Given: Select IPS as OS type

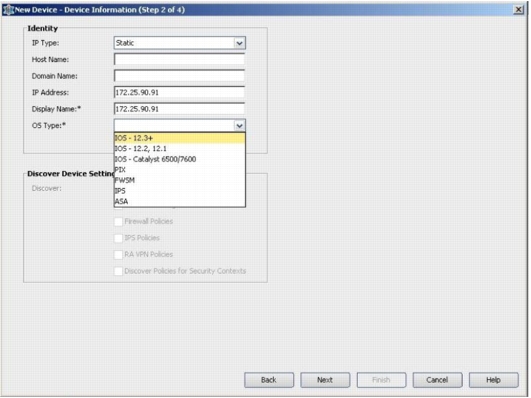Looking at the screenshot, I should [179, 191].
